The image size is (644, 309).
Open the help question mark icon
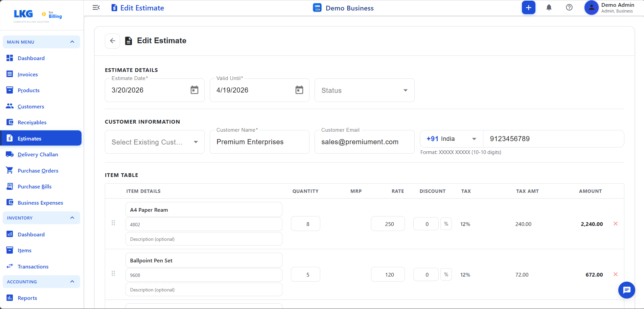pyautogui.click(x=569, y=7)
